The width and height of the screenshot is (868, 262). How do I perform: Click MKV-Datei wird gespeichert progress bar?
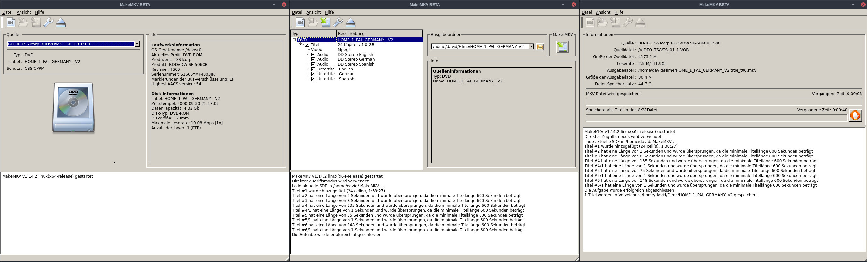tap(724, 102)
